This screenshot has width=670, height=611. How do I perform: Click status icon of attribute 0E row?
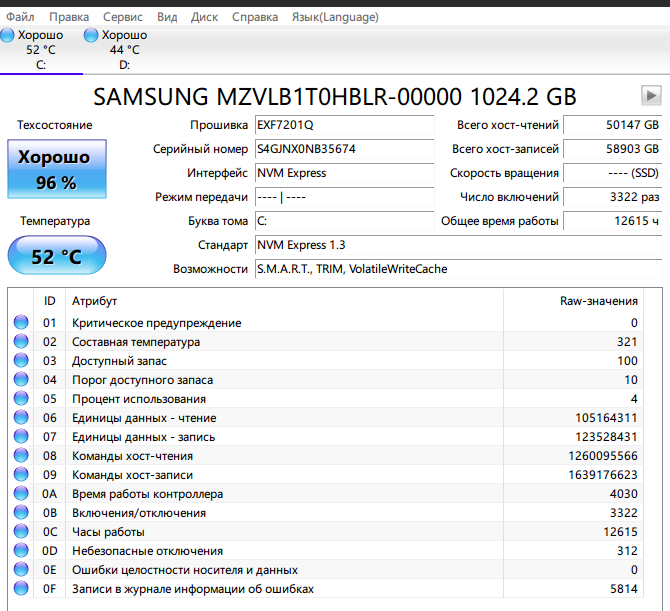pos(21,570)
